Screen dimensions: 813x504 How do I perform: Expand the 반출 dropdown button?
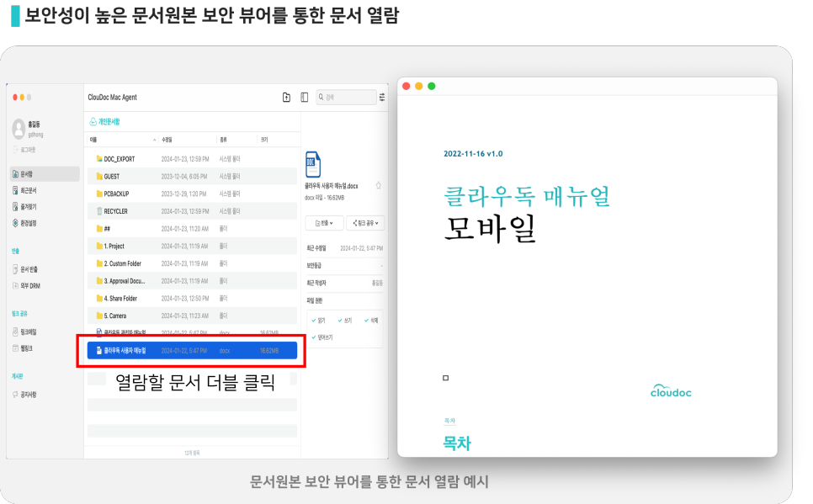[x=323, y=223]
